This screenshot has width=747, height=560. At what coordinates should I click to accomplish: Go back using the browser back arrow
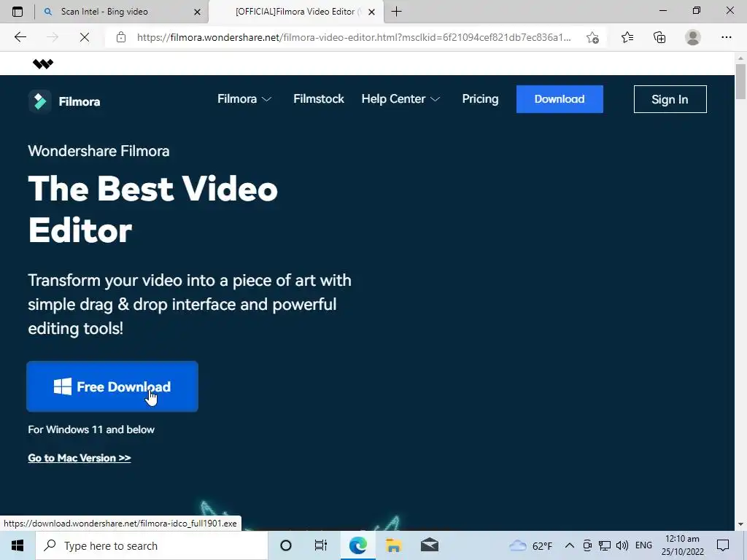pyautogui.click(x=20, y=37)
